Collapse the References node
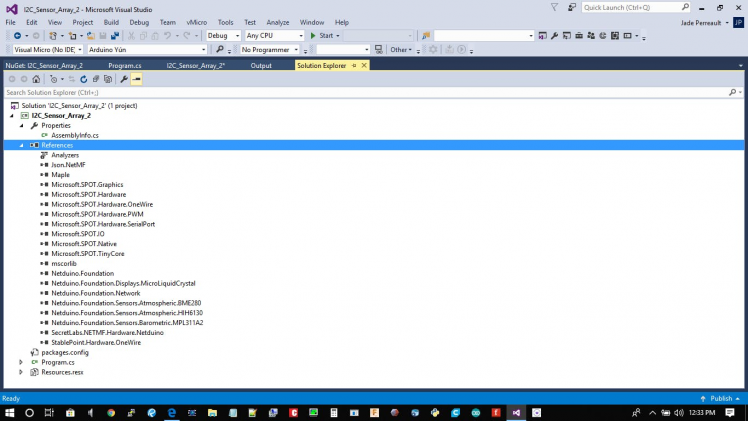Viewport: 748px width, 421px height. tap(21, 145)
